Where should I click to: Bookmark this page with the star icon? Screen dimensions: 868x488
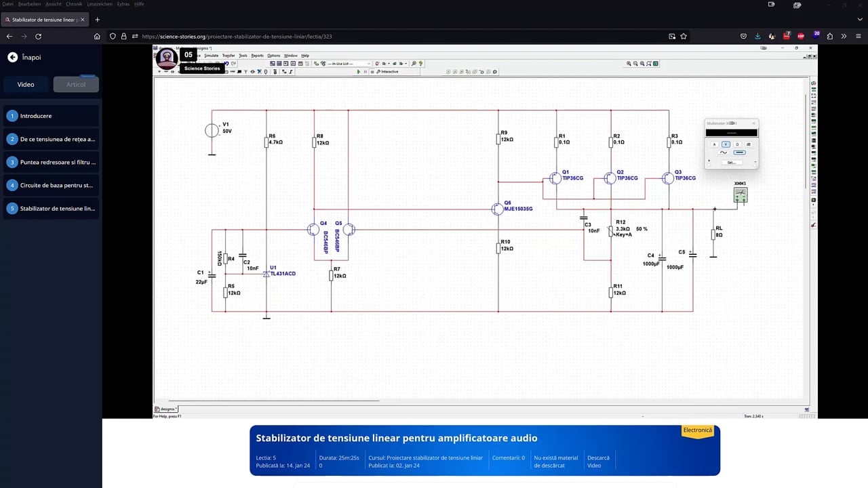[x=684, y=37]
